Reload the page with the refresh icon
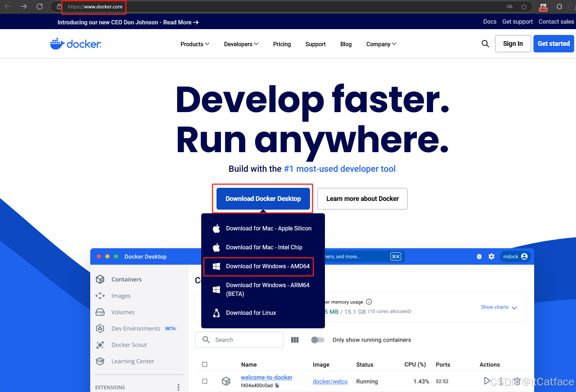Screen dimensions: 576x392 [x=40, y=7]
